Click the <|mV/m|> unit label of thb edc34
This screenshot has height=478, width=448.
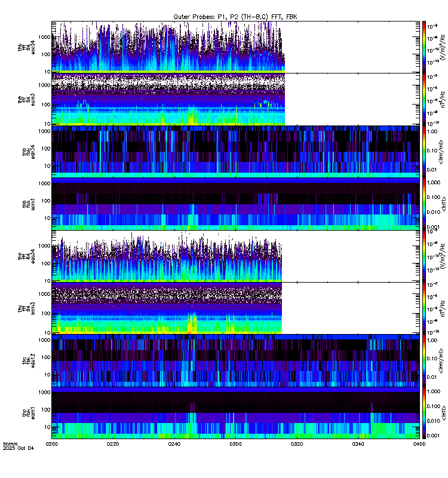441,152
